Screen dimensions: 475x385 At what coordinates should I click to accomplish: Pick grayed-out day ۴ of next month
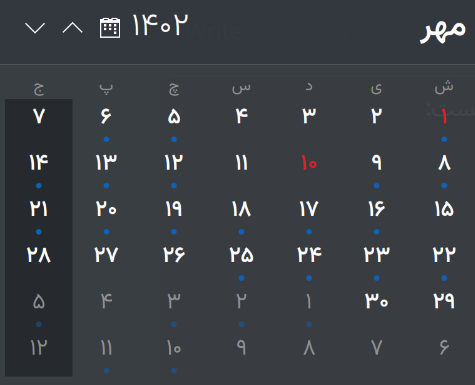[106, 302]
